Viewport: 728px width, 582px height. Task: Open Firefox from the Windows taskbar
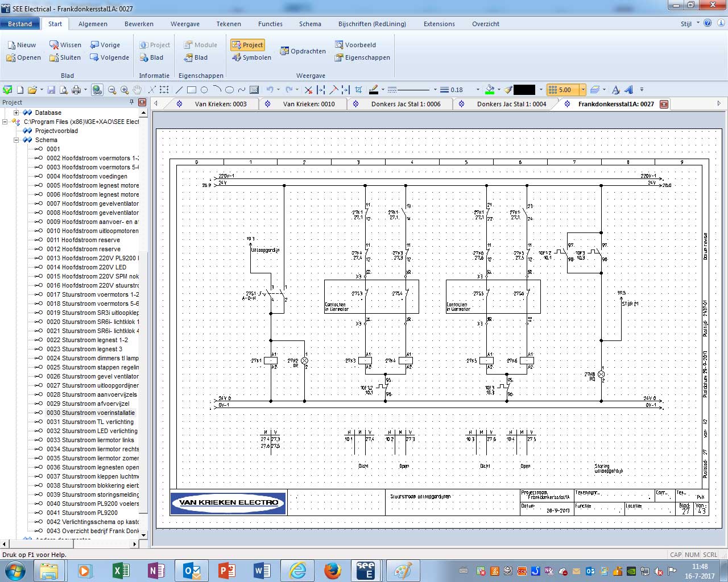pos(333,570)
